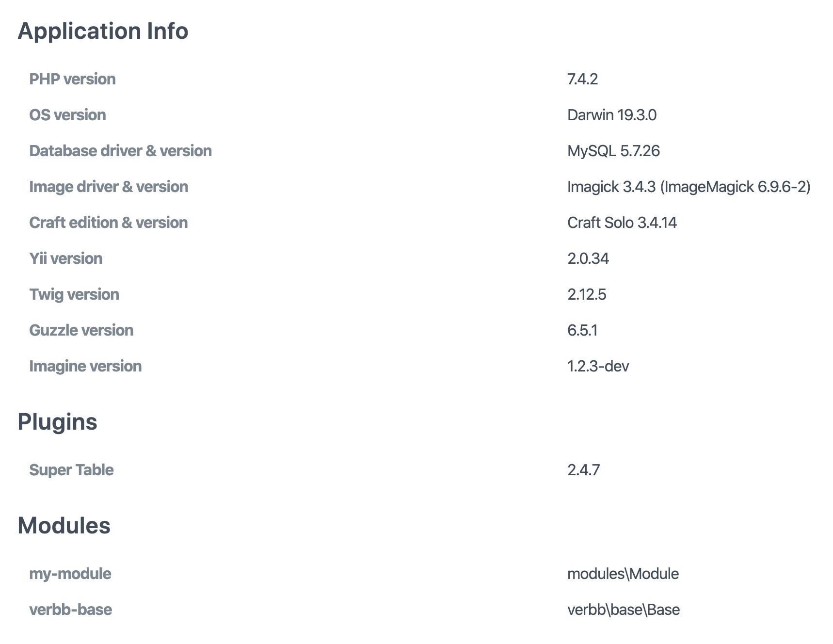Click the Twig version value 2.12.5
This screenshot has width=833, height=644.
tap(587, 294)
